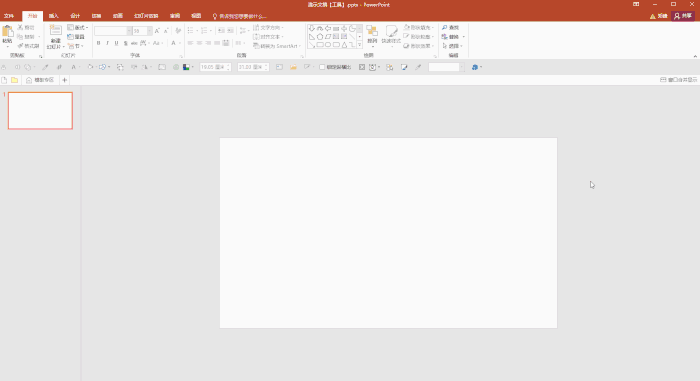Viewport: 700px width, 381px height.
Task: Click the Numbering list icon
Action: (204, 30)
